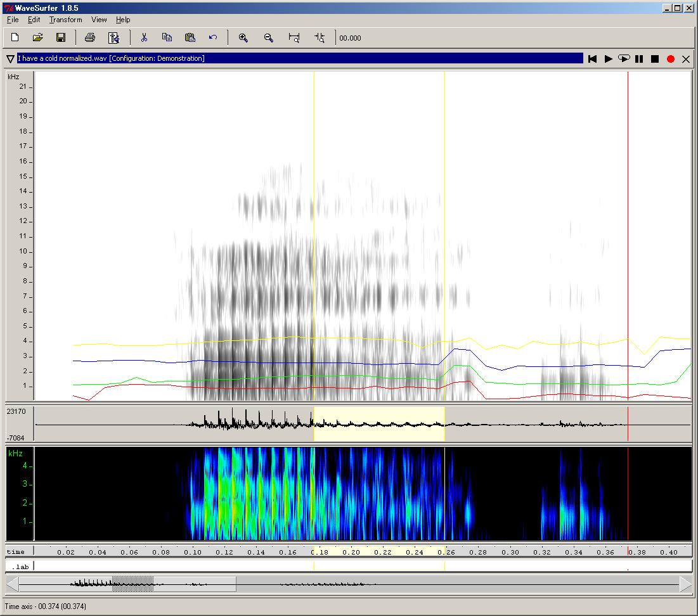The height and width of the screenshot is (616, 698).
Task: Cut the selection with the scissors icon
Action: 144,38
